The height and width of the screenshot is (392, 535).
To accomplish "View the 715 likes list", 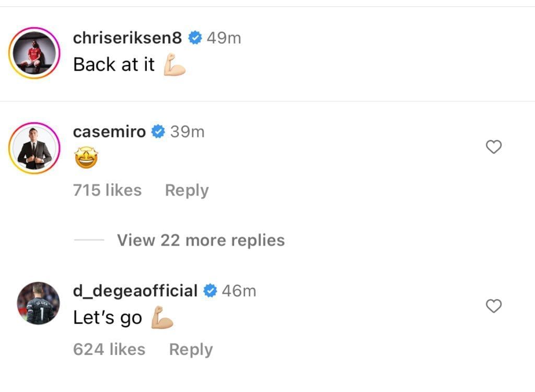I will tap(107, 190).
